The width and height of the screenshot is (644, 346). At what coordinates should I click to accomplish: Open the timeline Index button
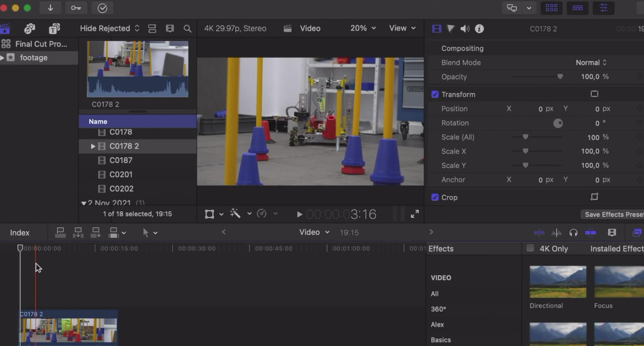point(20,233)
